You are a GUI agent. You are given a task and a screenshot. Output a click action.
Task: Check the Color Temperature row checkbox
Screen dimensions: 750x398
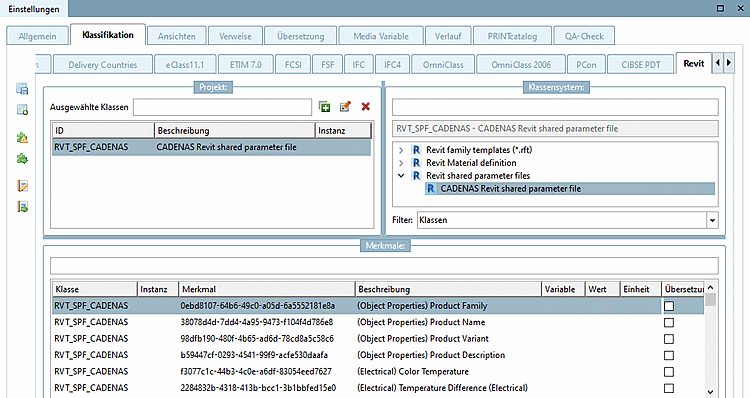pos(669,372)
